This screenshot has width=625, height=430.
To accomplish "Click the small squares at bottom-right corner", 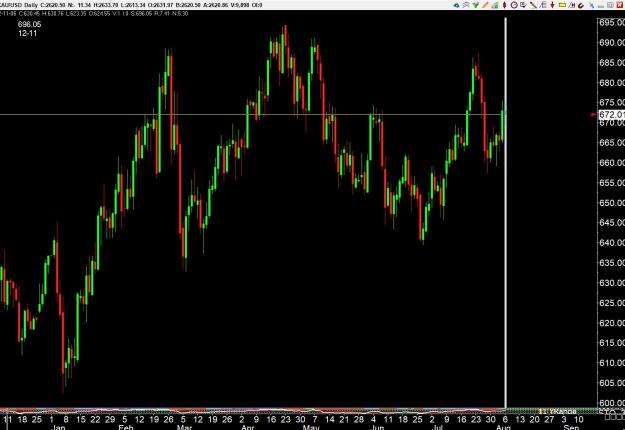I will pos(614,416).
